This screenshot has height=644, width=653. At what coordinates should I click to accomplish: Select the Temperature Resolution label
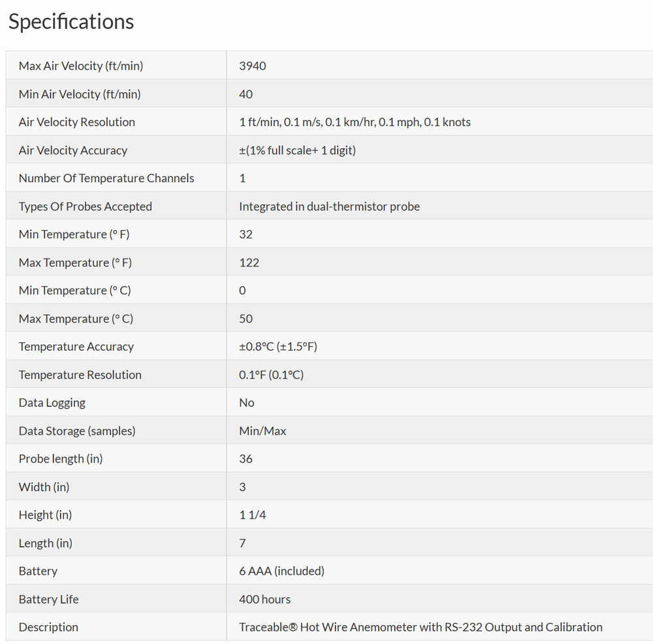[x=80, y=375]
